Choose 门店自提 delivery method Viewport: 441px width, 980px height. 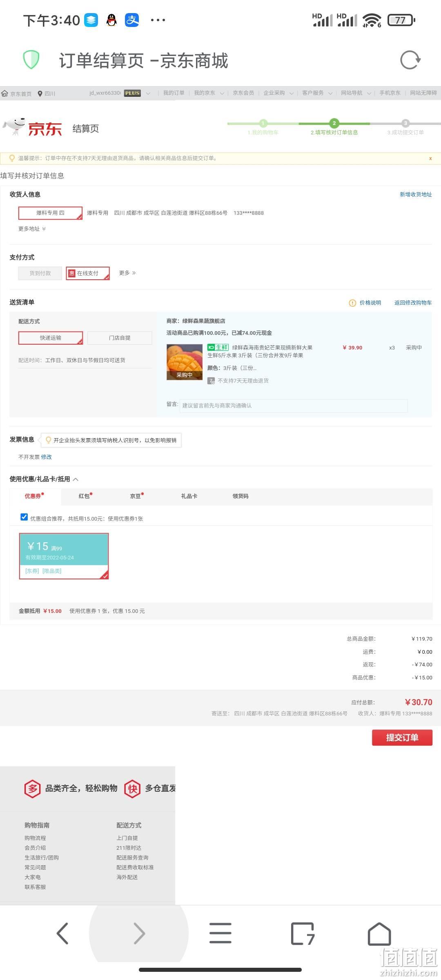tap(120, 338)
